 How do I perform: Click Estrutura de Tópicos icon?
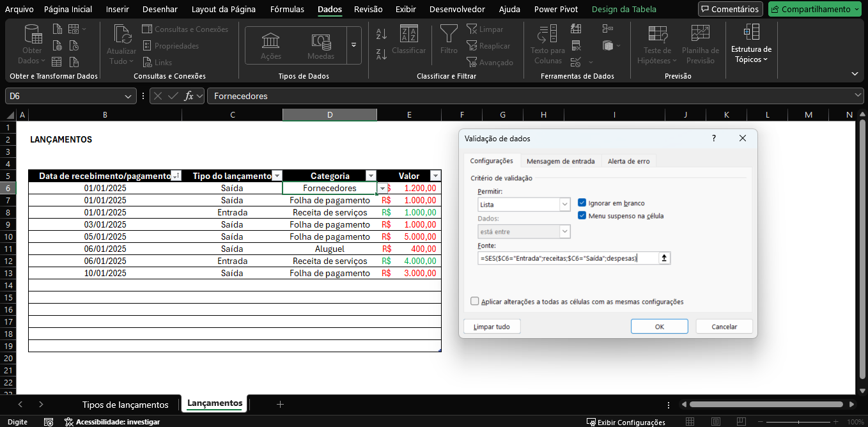click(752, 32)
